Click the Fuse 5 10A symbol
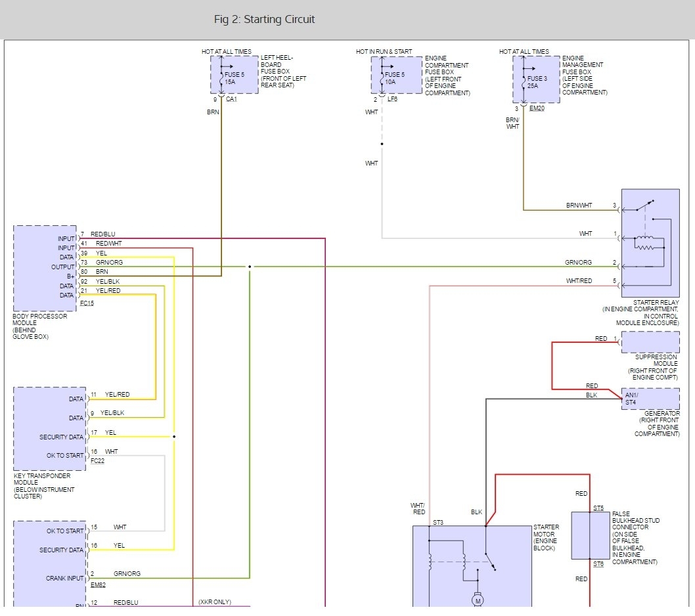 pos(397,75)
